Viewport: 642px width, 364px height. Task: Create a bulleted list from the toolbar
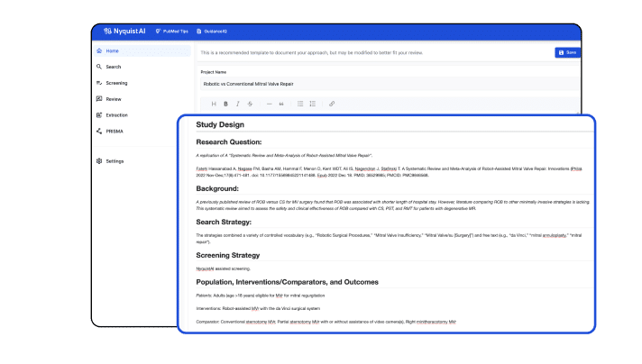[300, 104]
